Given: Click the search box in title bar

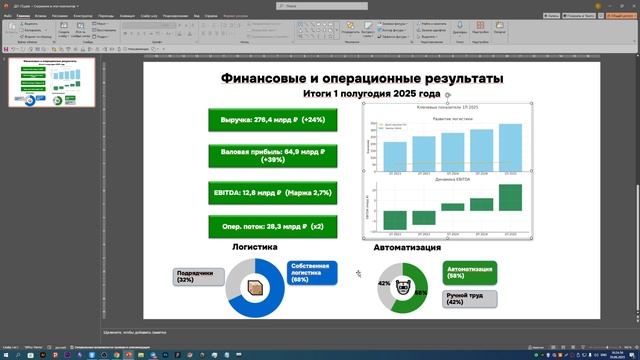Looking at the screenshot, I should click(x=322, y=6).
